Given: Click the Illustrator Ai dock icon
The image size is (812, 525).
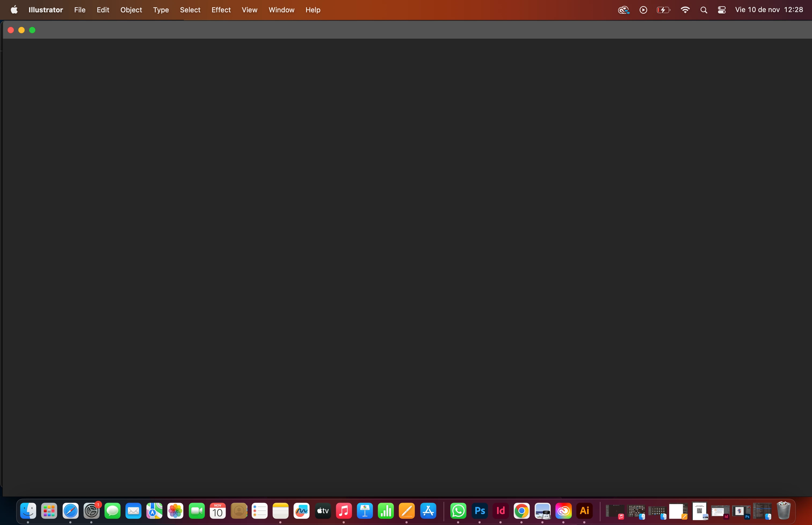Looking at the screenshot, I should click(x=584, y=511).
